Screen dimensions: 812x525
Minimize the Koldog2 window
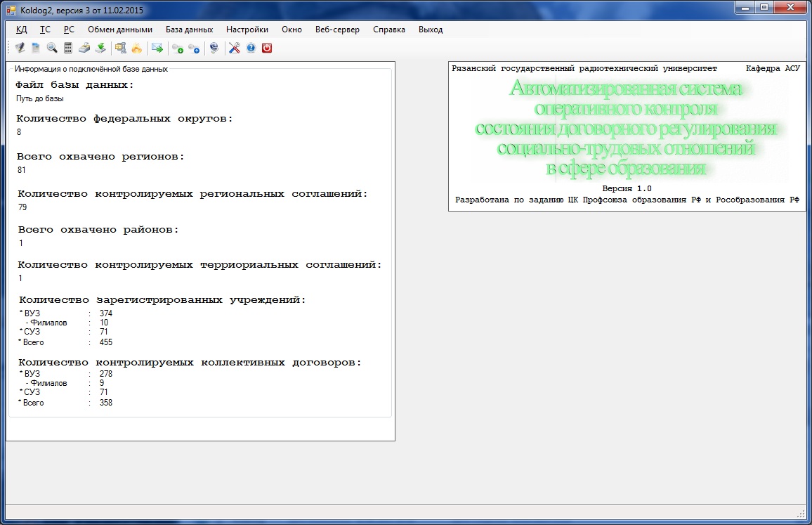pos(745,7)
